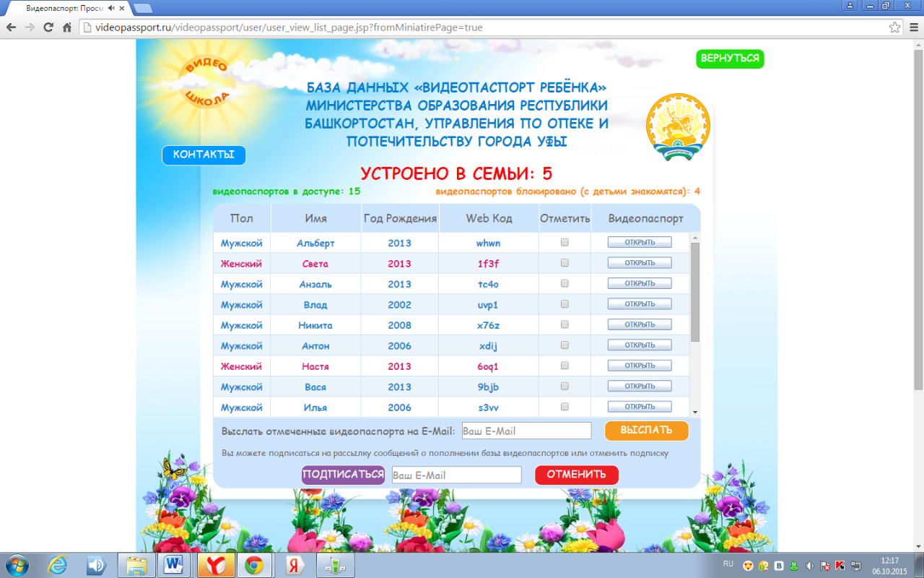Click the Web Код column header
The height and width of the screenshot is (578, 924).
coord(489,218)
